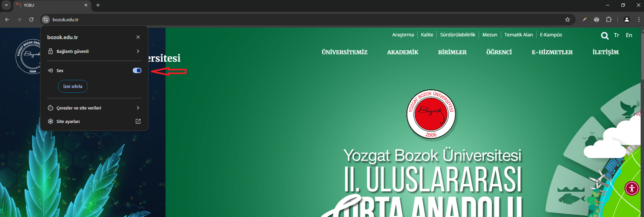
Task: Open the tab search dropdown arrow
Action: (6, 5)
